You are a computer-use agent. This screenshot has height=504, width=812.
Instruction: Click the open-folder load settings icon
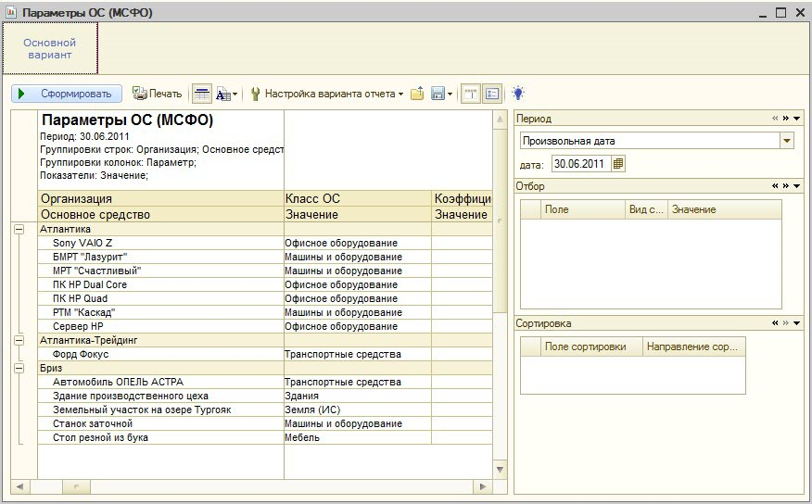(x=417, y=94)
